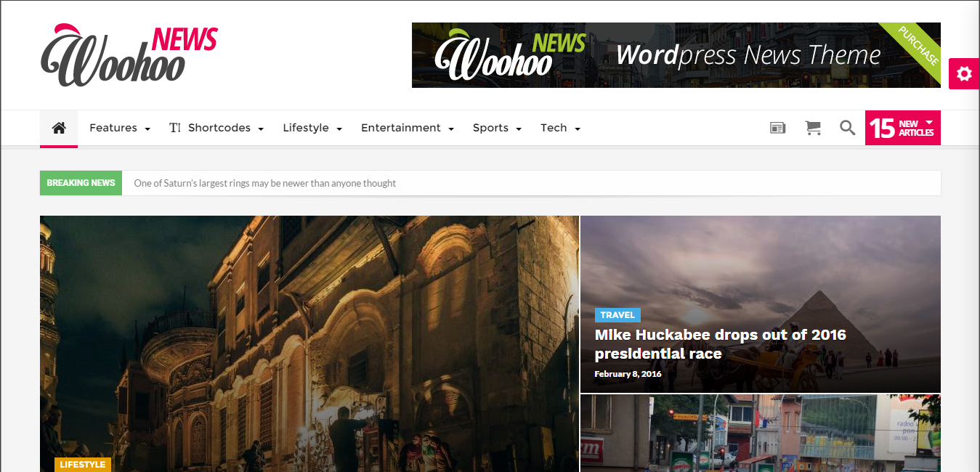The height and width of the screenshot is (472, 980).
Task: Expand the Shortcodes dropdown arrow
Action: [261, 129]
